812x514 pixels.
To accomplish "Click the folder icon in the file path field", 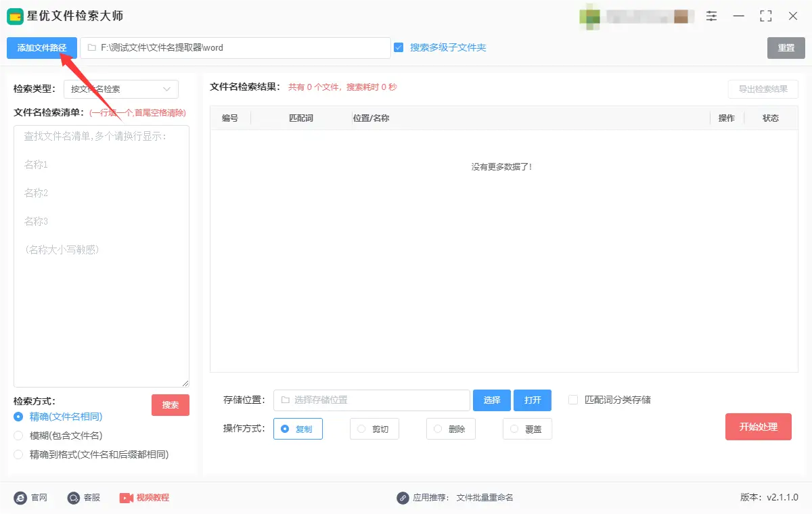I will point(91,48).
